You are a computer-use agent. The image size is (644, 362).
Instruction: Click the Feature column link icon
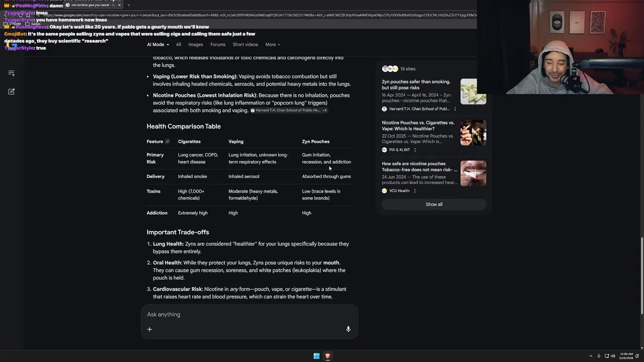click(x=168, y=142)
